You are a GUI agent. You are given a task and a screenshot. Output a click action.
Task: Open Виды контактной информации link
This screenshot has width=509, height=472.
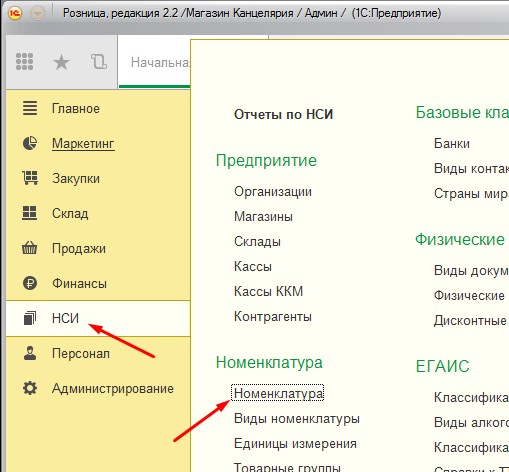[471, 169]
